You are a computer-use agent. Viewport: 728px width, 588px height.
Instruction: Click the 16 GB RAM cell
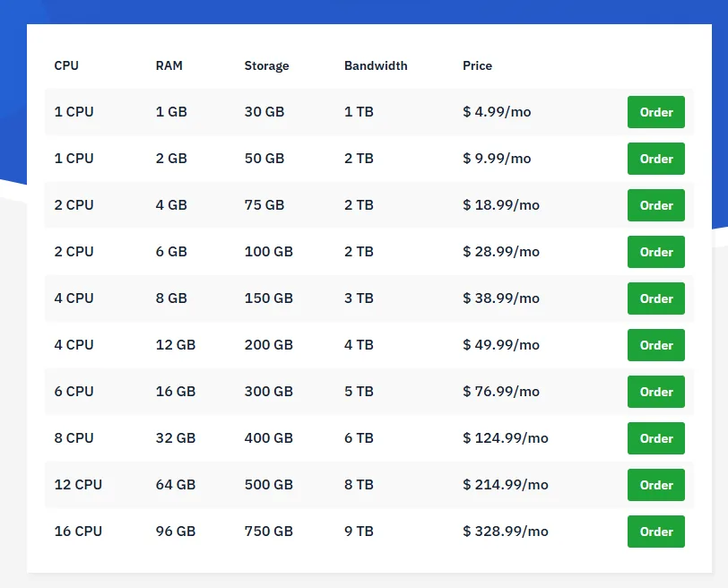click(x=176, y=391)
